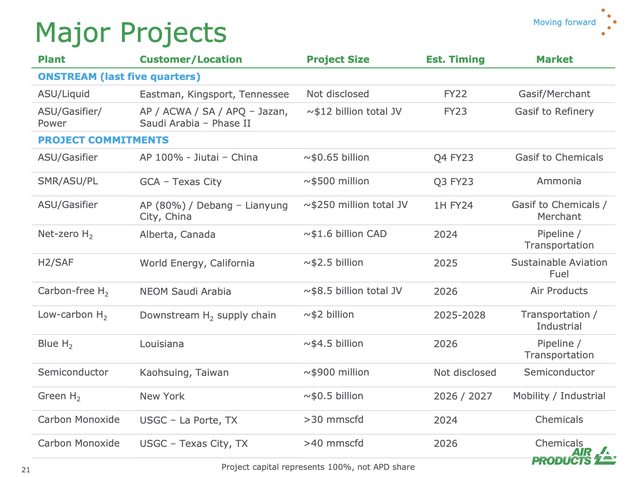Screen dimensions: 640x477
Task: Select the Market column header
Action: click(x=554, y=59)
